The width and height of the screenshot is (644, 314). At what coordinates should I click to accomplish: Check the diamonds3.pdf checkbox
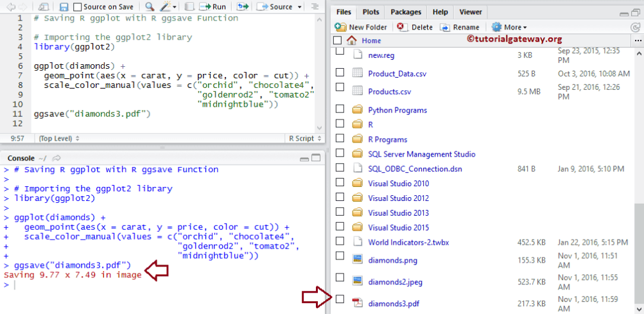coord(340,299)
